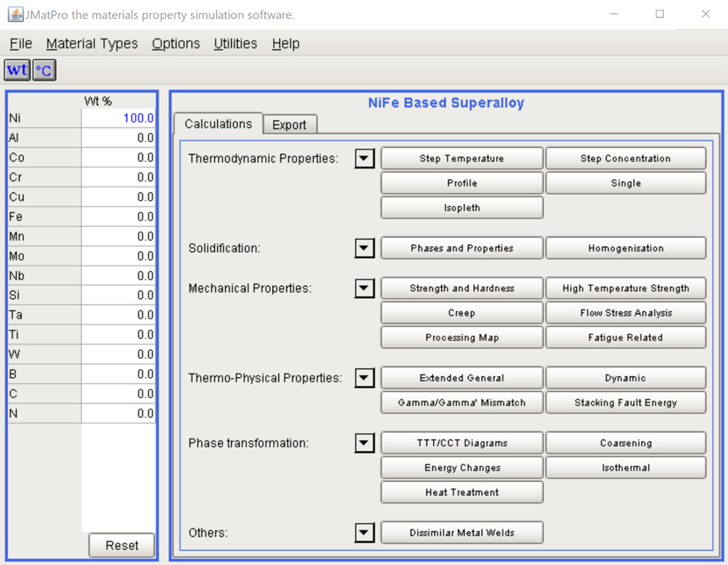The height and width of the screenshot is (565, 728).
Task: Open Flow Stress Analysis
Action: pyautogui.click(x=626, y=313)
